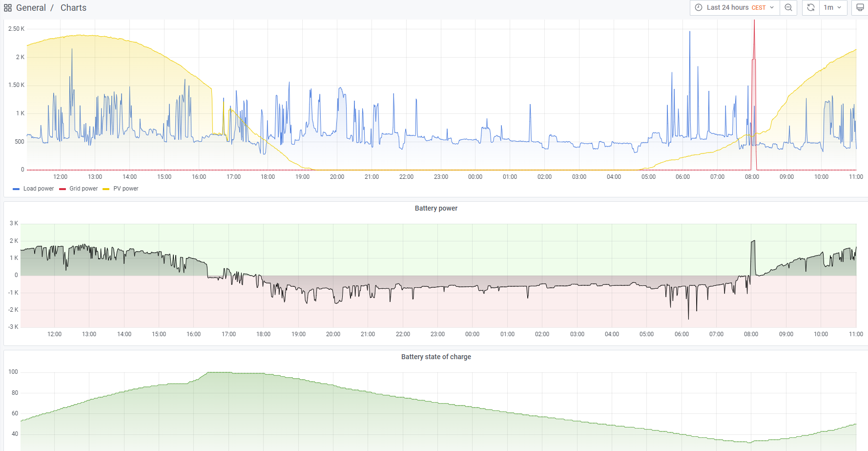The height and width of the screenshot is (451, 868).
Task: Open the refresh interval 1m dropdown
Action: [833, 7]
